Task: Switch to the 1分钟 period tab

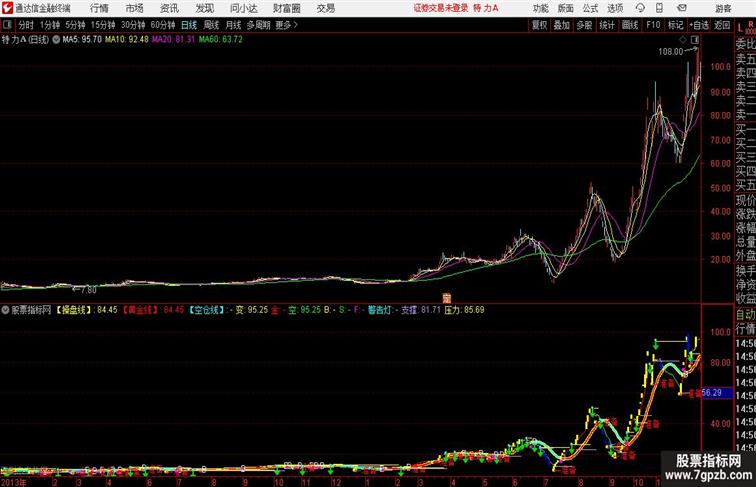Action: point(50,25)
